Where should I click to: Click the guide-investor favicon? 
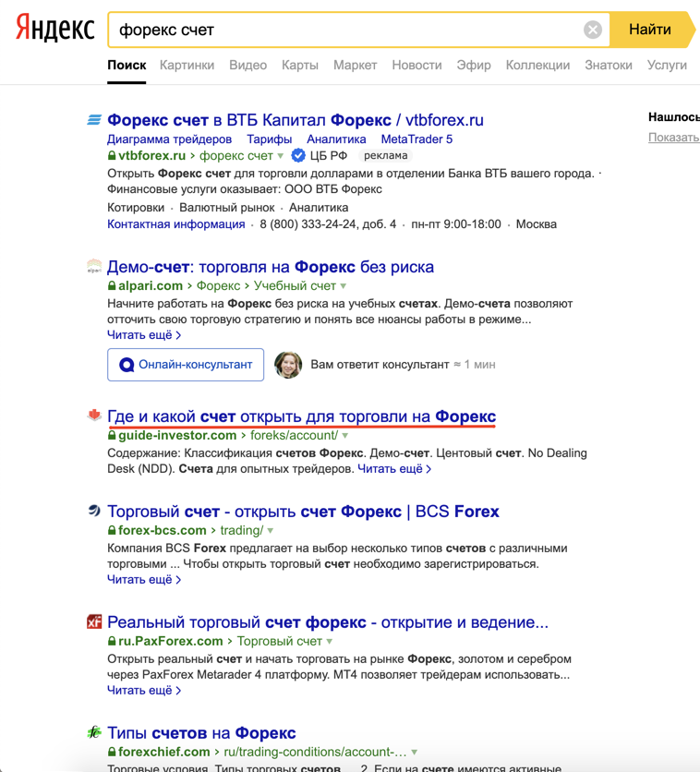(x=94, y=416)
